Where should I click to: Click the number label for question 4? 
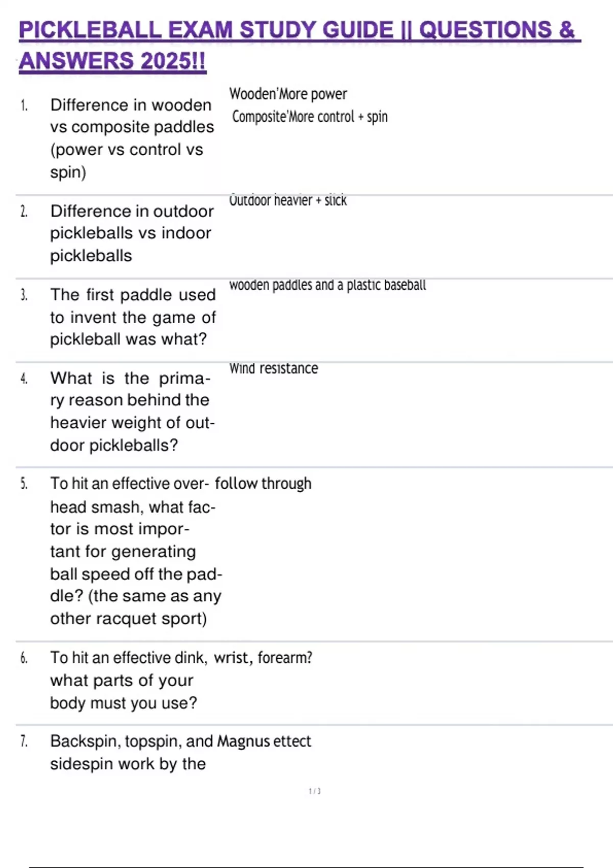[23, 378]
